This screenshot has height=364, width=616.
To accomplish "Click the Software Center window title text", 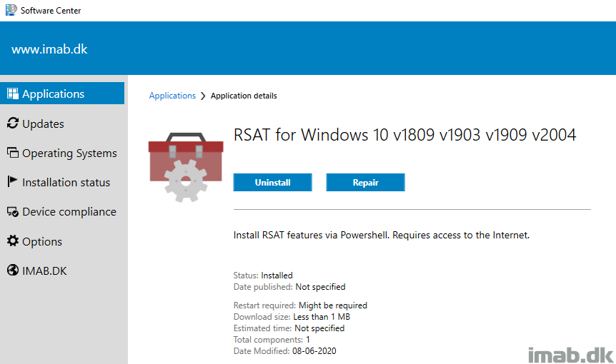I will (51, 11).
